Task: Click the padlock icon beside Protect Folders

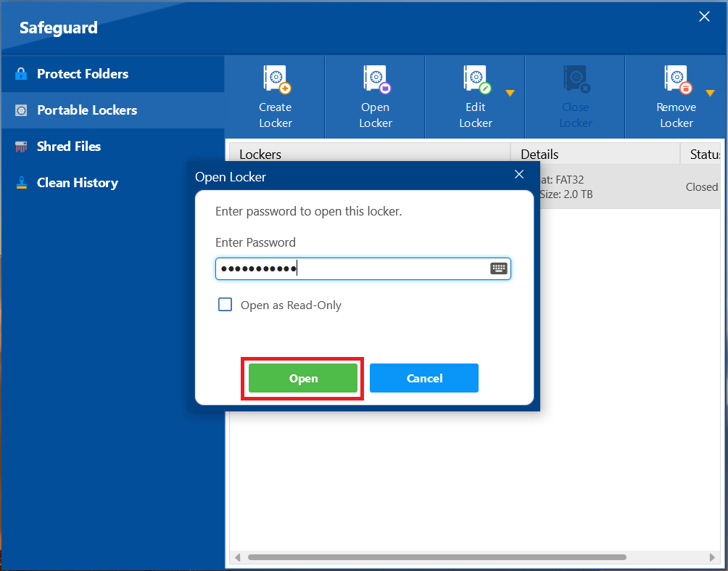Action: pyautogui.click(x=21, y=74)
